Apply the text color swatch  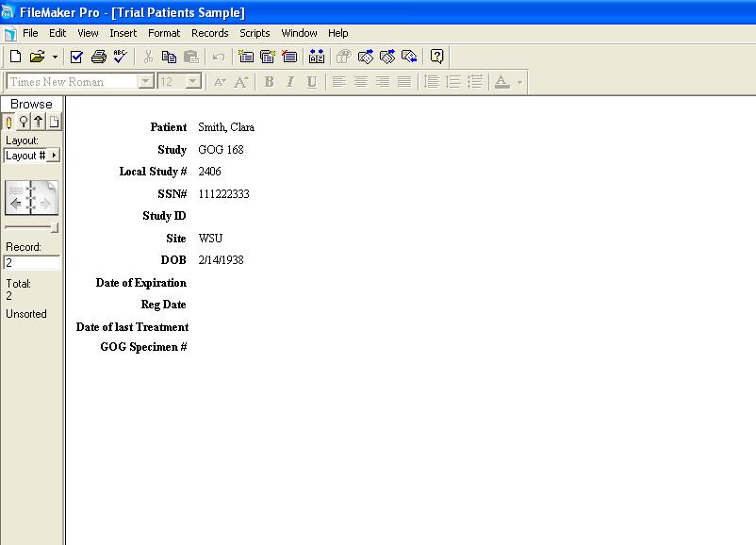pos(501,82)
